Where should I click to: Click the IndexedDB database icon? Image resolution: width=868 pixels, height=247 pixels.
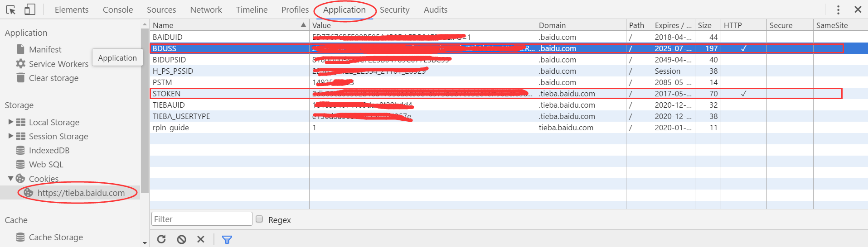[20, 150]
